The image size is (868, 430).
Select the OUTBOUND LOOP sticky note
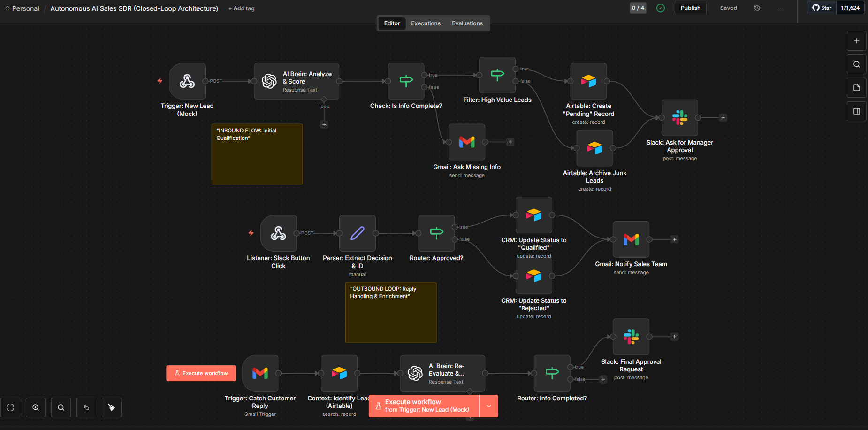391,312
